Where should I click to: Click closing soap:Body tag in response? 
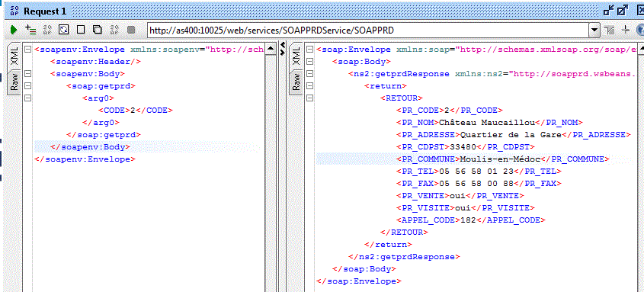coord(364,269)
